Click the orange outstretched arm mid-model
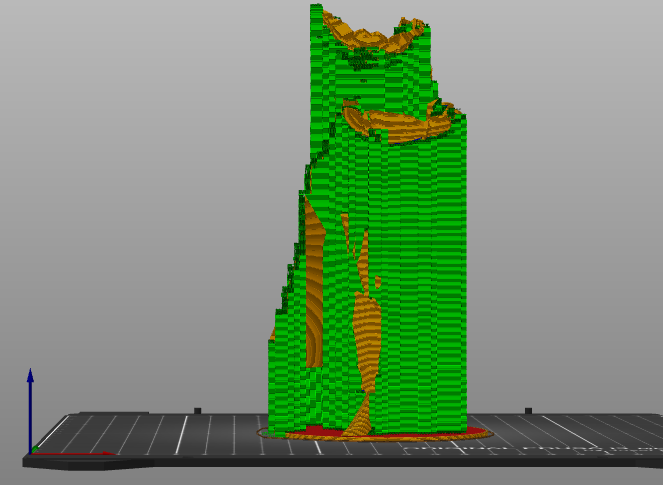This screenshot has height=485, width=663. click(397, 122)
